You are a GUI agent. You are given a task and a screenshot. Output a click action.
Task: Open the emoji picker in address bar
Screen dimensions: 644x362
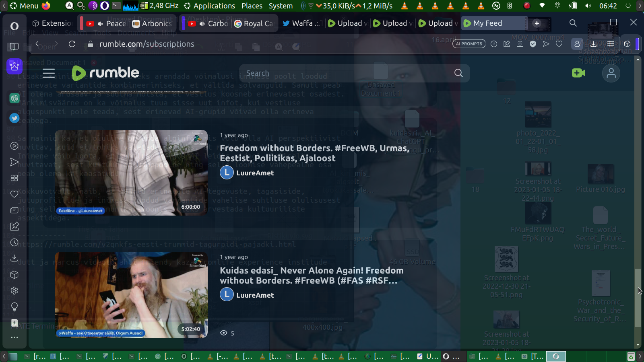coord(494,44)
